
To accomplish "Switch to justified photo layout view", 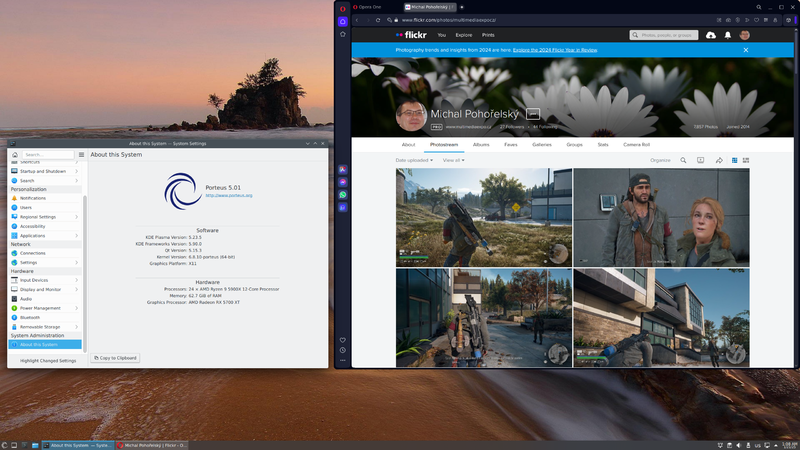I will click(x=734, y=160).
